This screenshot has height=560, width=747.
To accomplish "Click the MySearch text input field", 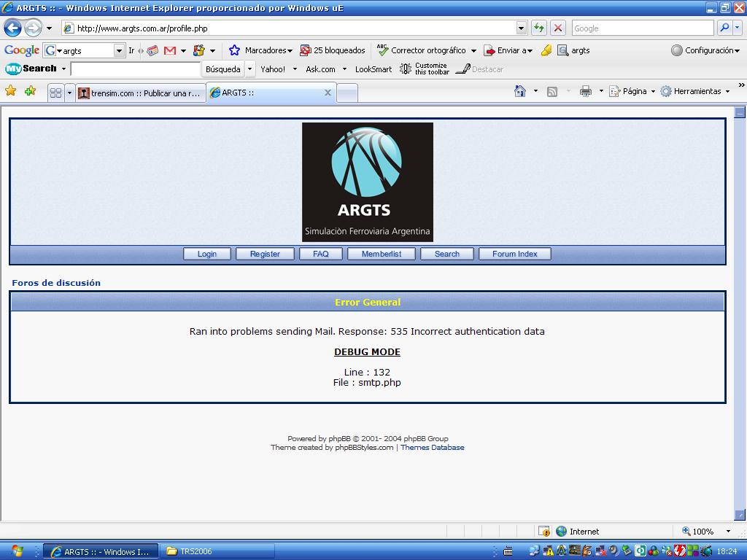I will coord(135,69).
